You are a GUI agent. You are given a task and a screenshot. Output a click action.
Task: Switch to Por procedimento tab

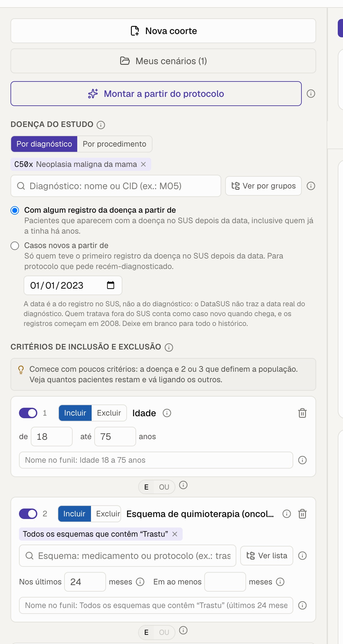click(x=115, y=144)
